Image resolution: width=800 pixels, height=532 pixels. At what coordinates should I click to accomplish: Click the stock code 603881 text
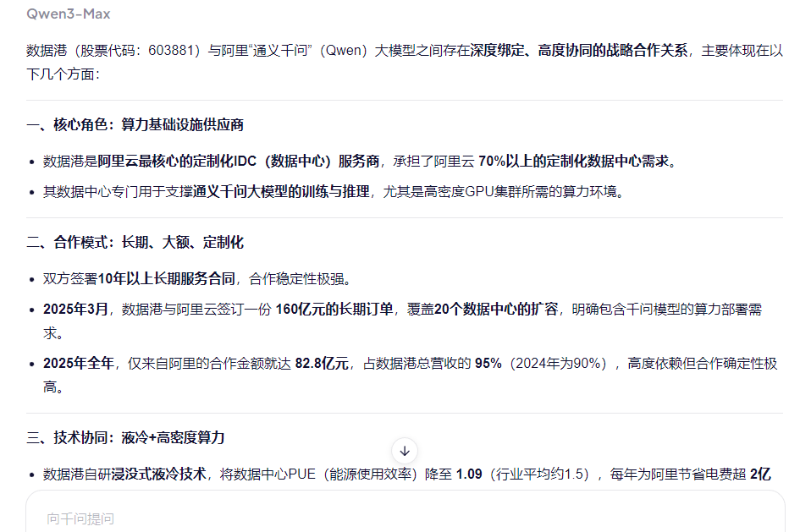point(170,51)
